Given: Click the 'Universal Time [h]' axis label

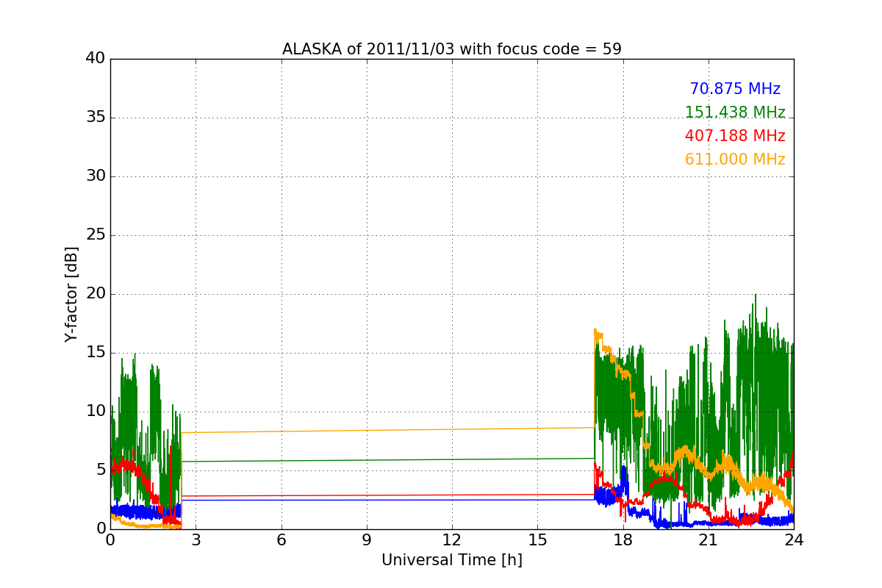Looking at the screenshot, I should tap(452, 560).
